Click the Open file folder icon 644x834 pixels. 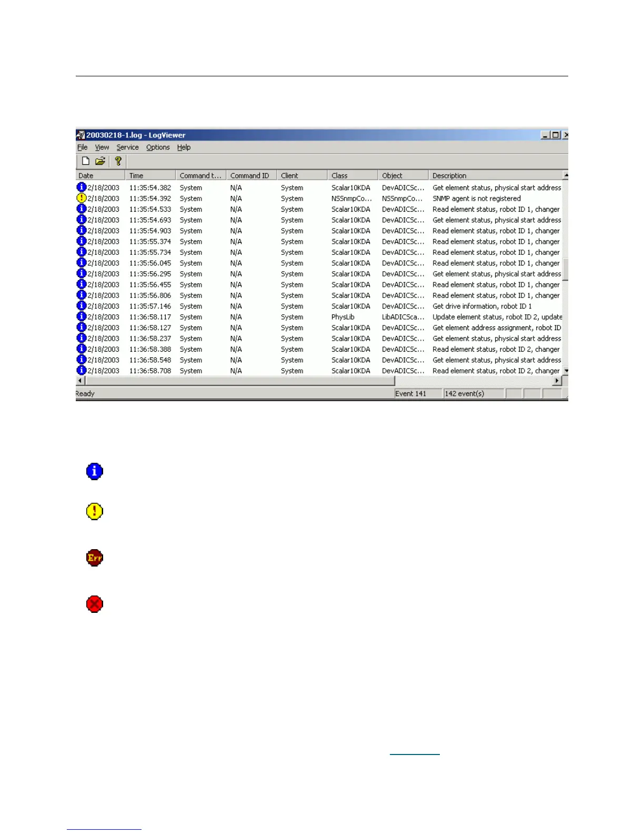click(100, 161)
